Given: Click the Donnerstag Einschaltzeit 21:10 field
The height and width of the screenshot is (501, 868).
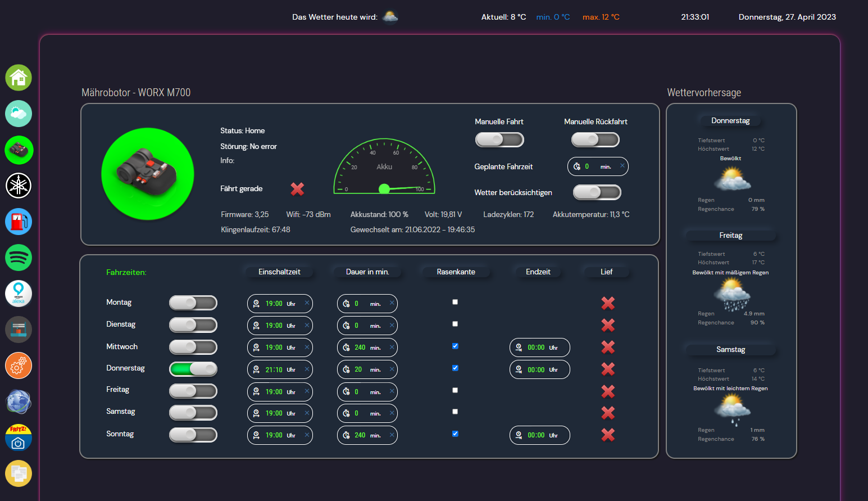Looking at the screenshot, I should pos(275,369).
